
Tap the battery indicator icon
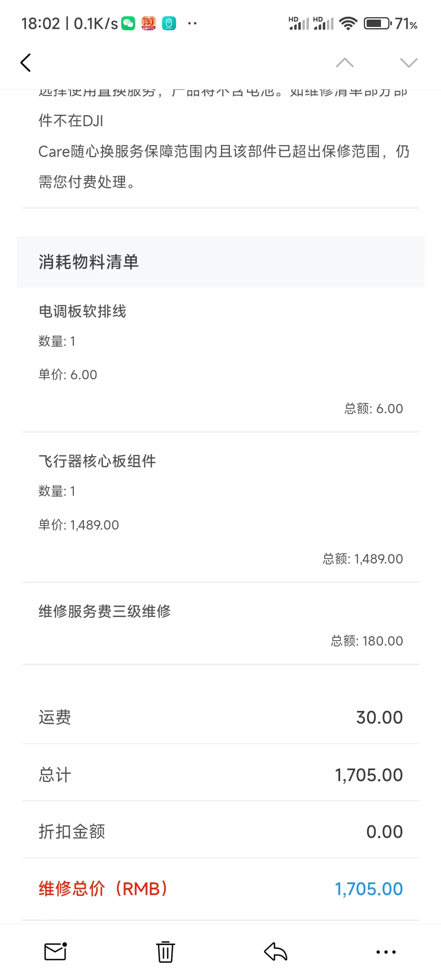378,23
